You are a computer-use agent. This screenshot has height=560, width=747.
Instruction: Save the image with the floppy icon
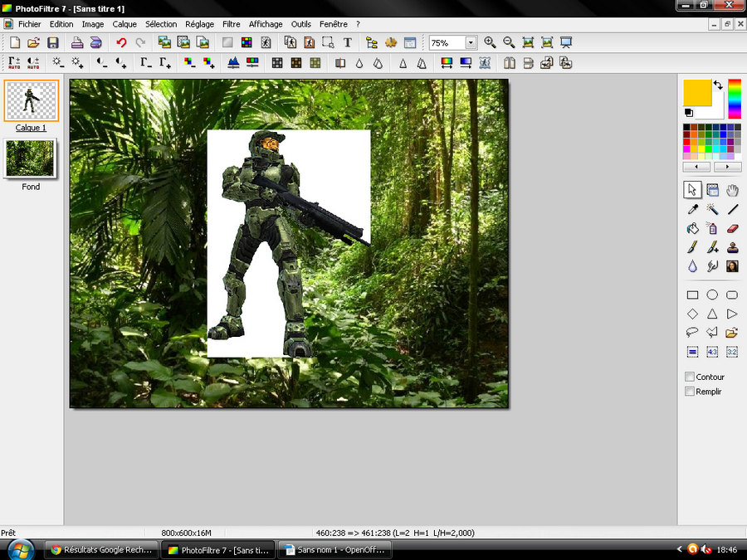point(53,43)
